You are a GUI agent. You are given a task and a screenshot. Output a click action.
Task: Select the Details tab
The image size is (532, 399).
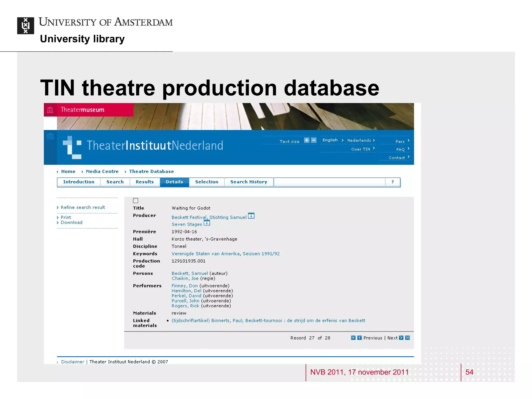pos(175,182)
